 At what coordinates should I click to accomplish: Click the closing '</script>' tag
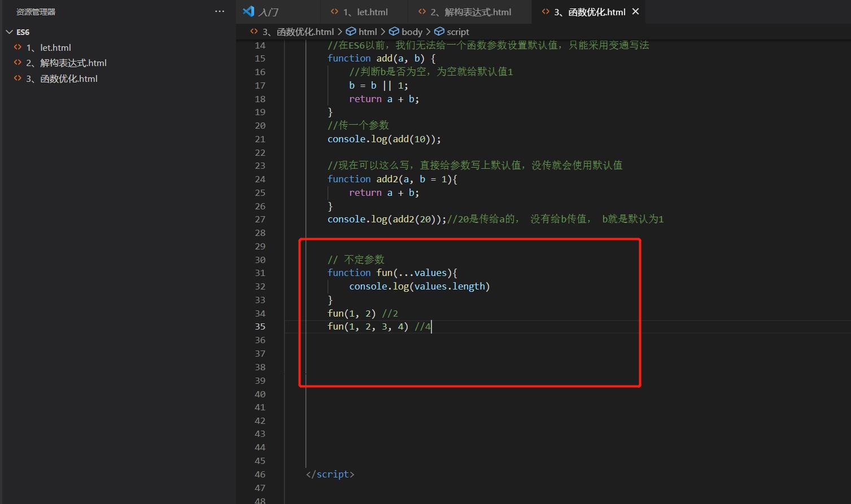point(330,474)
